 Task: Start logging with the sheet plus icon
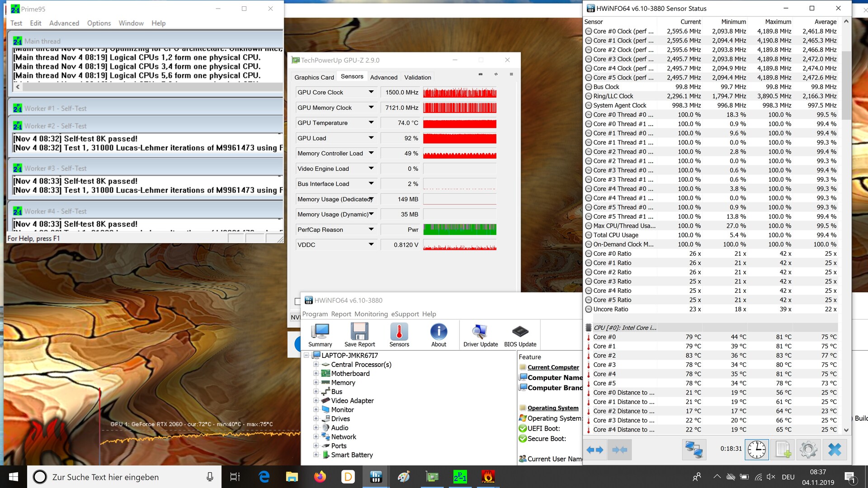(783, 450)
